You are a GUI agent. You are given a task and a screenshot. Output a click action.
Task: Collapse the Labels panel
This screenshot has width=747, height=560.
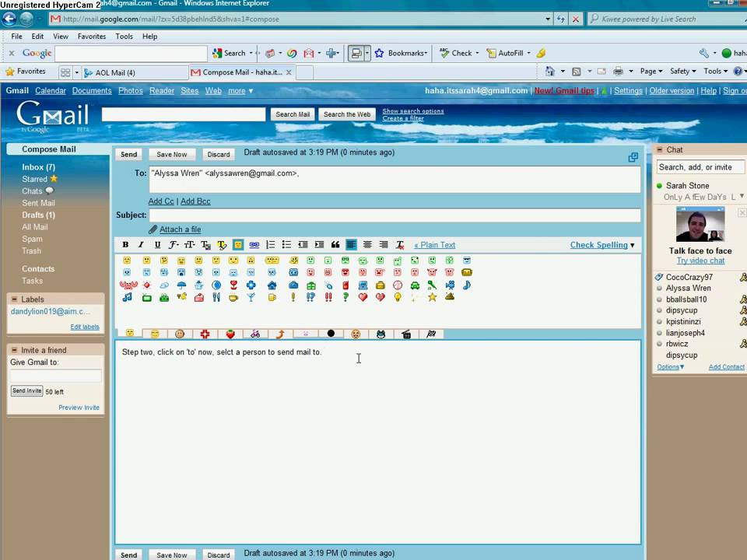click(14, 299)
